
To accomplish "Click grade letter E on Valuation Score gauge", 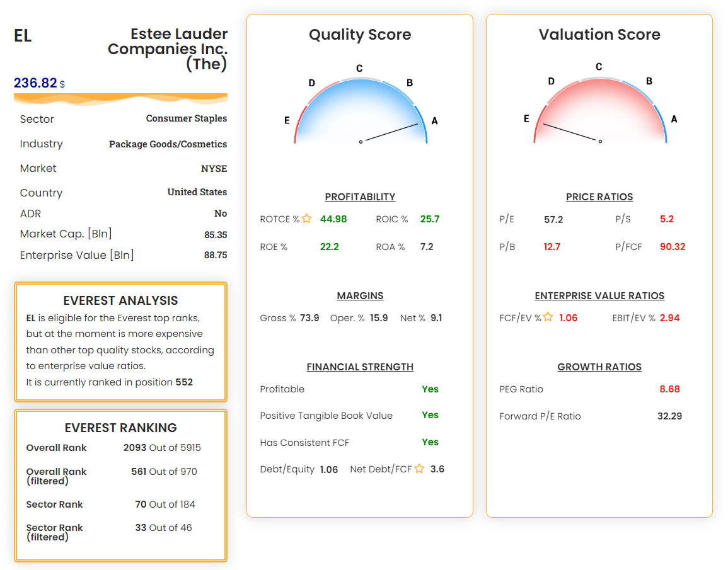I will tap(526, 119).
